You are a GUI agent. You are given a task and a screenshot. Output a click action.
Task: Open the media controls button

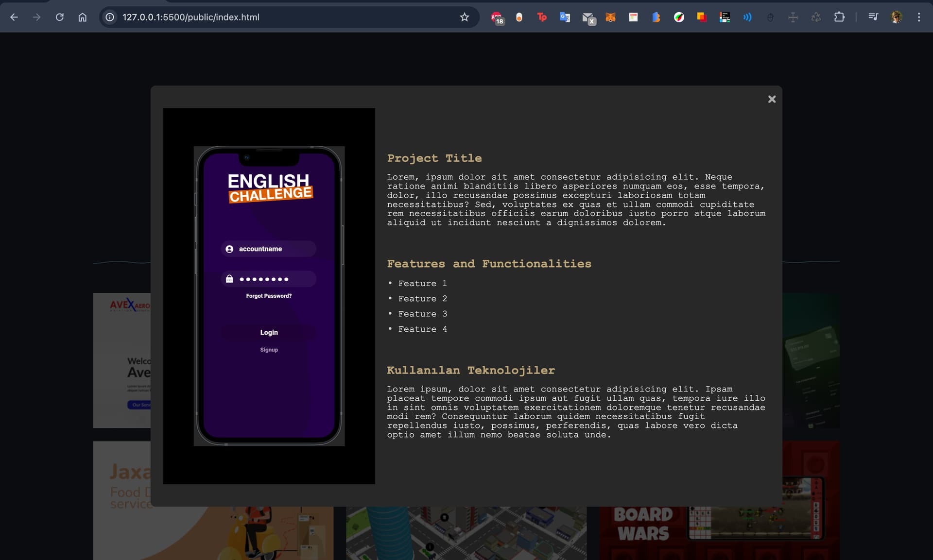coord(873,17)
